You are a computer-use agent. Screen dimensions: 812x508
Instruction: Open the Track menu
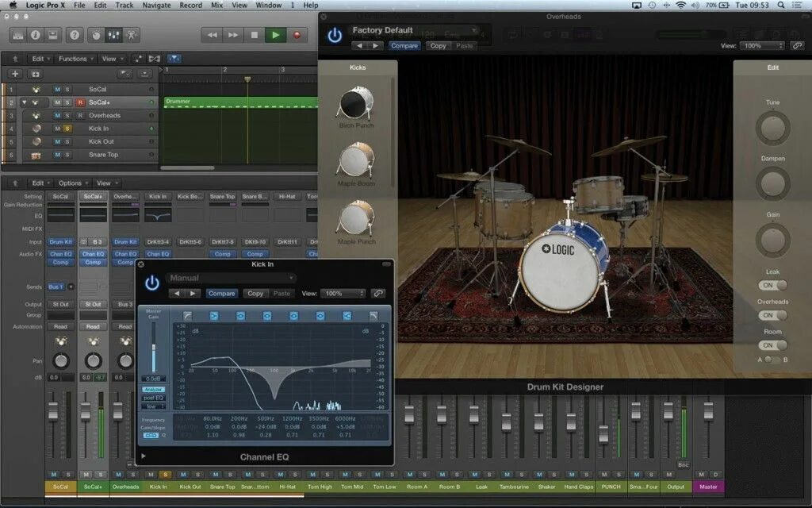pos(124,6)
